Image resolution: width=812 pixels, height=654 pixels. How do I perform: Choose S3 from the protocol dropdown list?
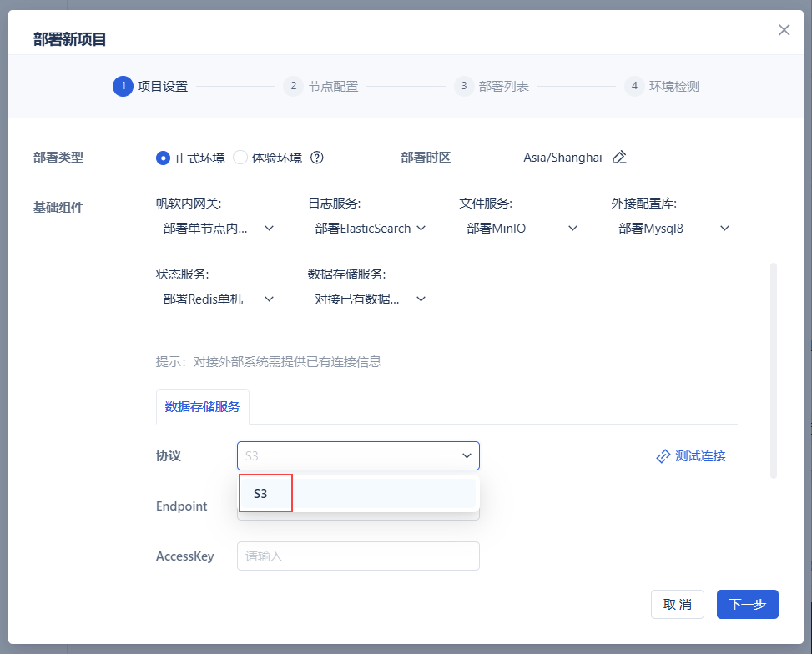pyautogui.click(x=265, y=493)
